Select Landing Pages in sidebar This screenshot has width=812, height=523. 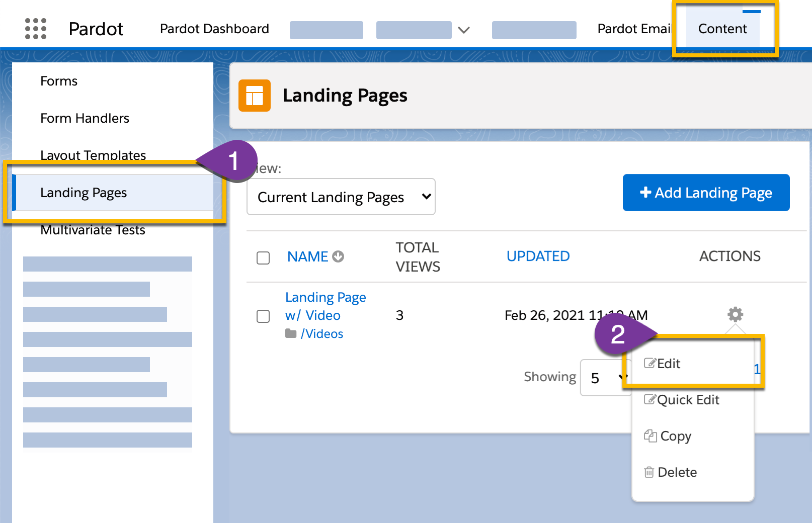pos(113,193)
